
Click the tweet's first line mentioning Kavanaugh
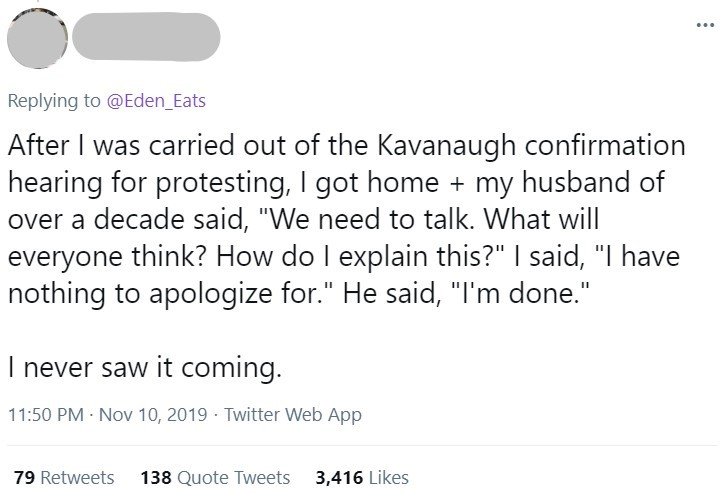click(346, 146)
